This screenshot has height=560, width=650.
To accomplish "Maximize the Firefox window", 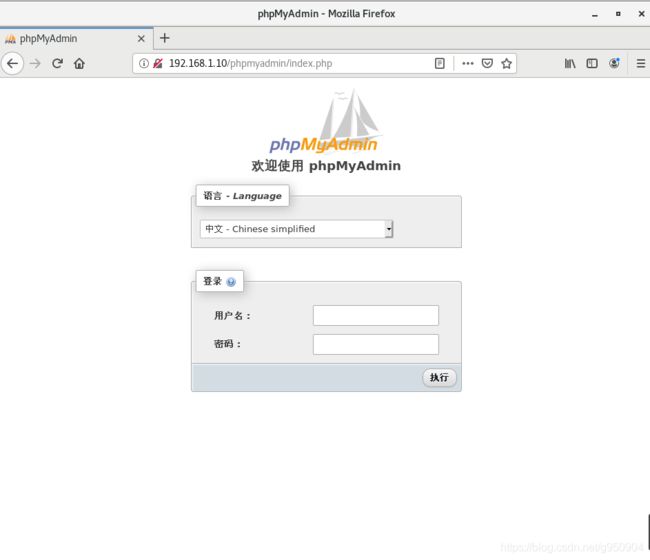I will click(x=618, y=14).
